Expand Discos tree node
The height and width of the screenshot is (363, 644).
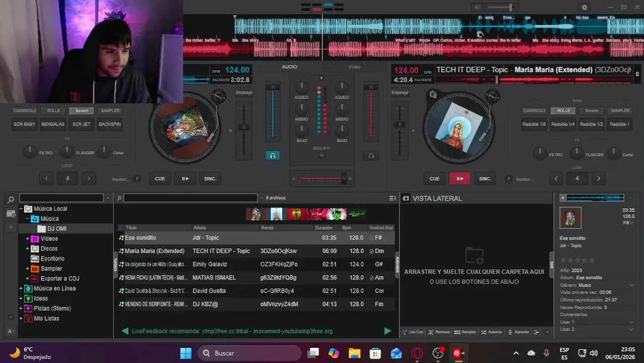[x=28, y=249]
